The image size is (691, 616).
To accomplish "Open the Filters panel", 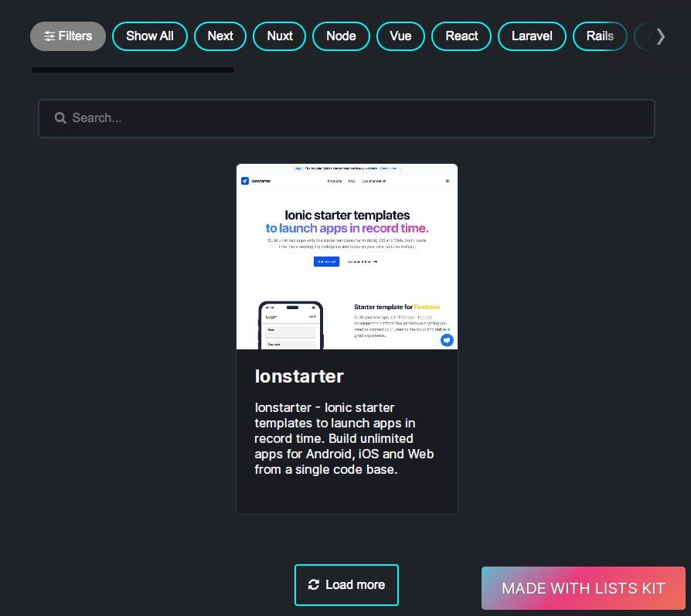I will (x=68, y=36).
